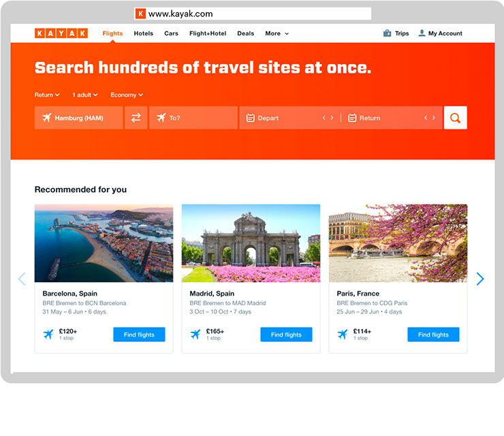
Task: Swap origin and destination airports
Action: point(136,118)
